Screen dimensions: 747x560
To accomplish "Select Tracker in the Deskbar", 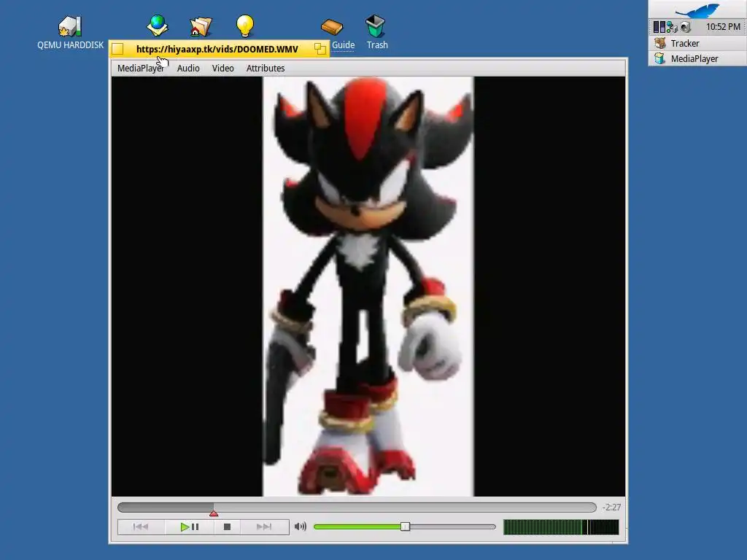I will click(697, 43).
